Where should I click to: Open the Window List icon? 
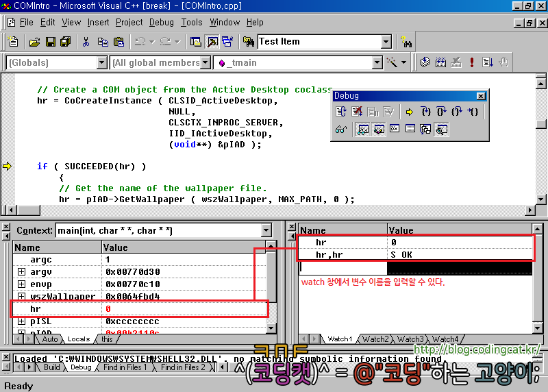coord(228,42)
